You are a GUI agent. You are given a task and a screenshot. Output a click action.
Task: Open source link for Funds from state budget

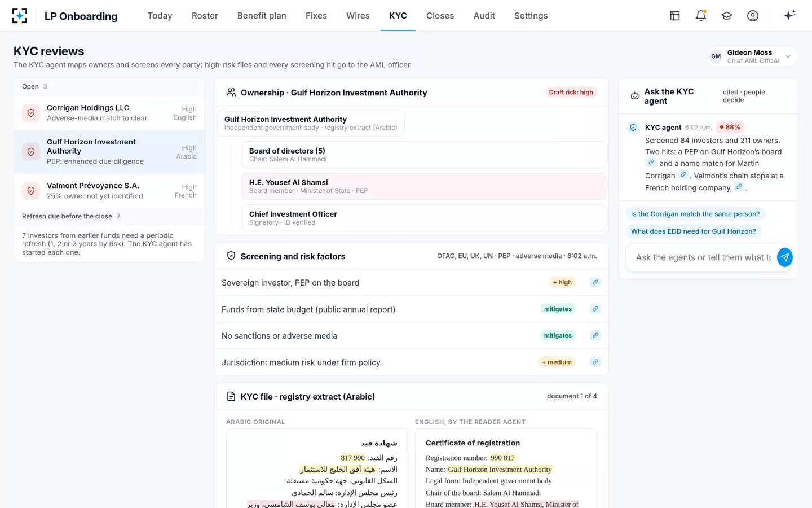(x=595, y=309)
